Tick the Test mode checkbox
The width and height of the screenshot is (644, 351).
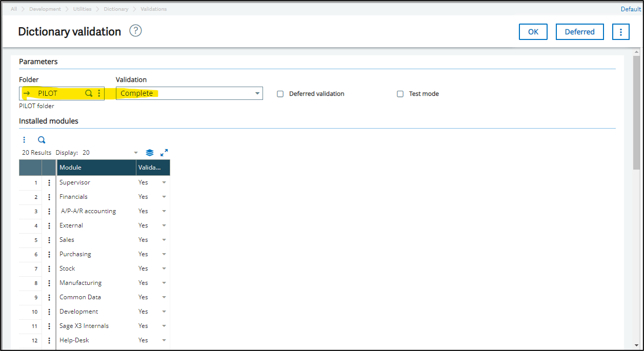[400, 94]
